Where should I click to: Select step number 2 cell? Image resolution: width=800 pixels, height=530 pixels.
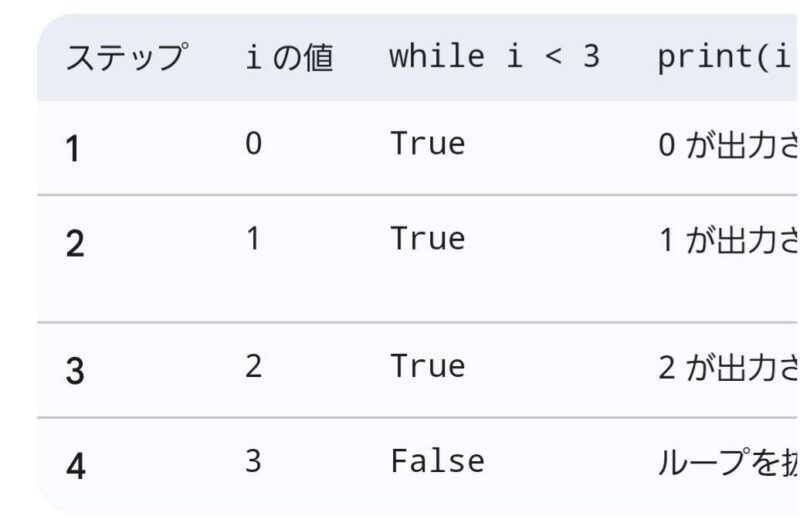(x=74, y=244)
